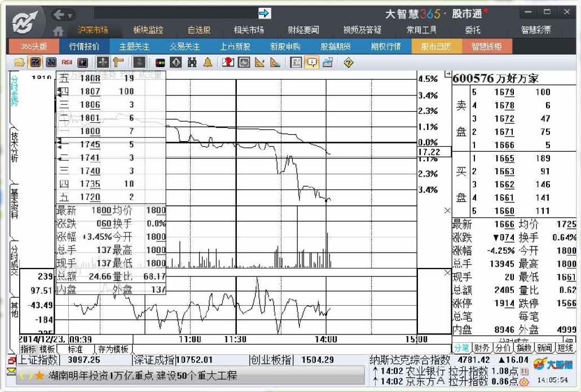The height and width of the screenshot is (392, 581).
Task: Click the back arrow navigation button
Action: tap(59, 15)
